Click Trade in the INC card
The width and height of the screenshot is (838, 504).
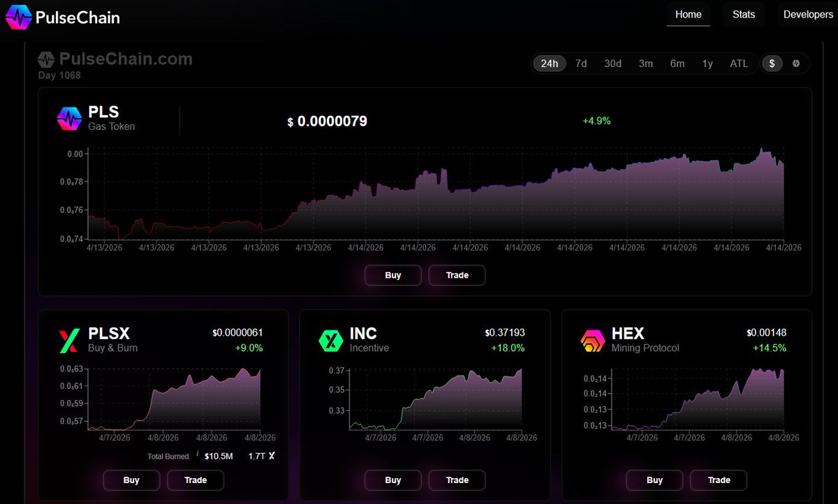tap(457, 480)
